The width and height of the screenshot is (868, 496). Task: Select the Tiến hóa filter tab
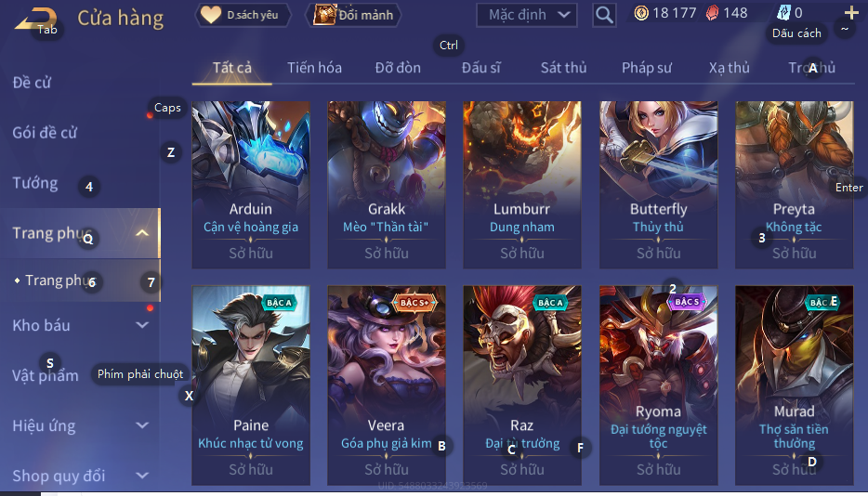coord(314,68)
